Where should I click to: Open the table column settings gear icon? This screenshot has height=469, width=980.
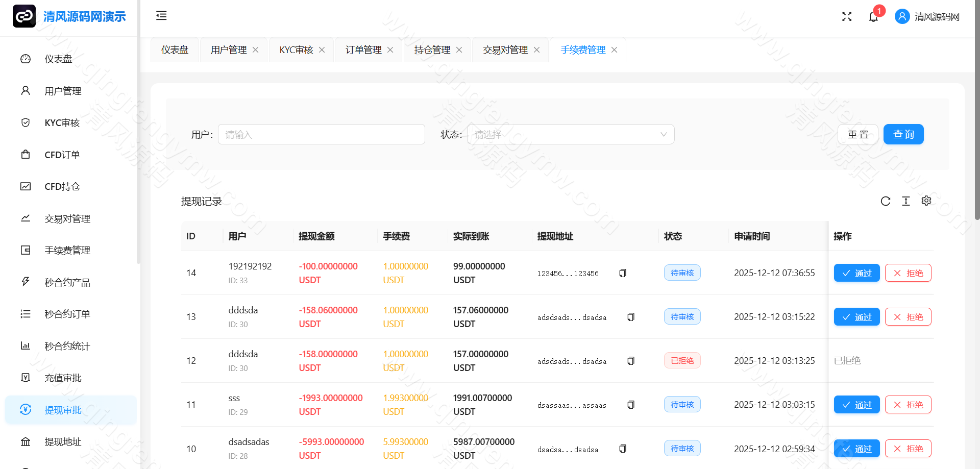[926, 201]
